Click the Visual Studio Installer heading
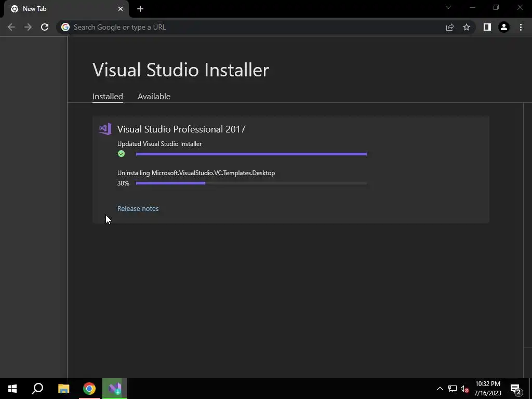This screenshot has height=399, width=532. point(181,70)
